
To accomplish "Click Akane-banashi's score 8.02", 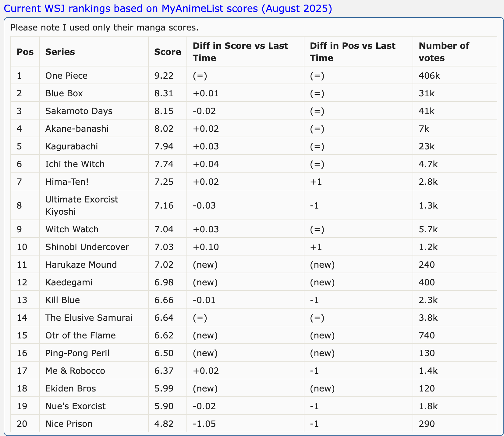I will point(164,128).
